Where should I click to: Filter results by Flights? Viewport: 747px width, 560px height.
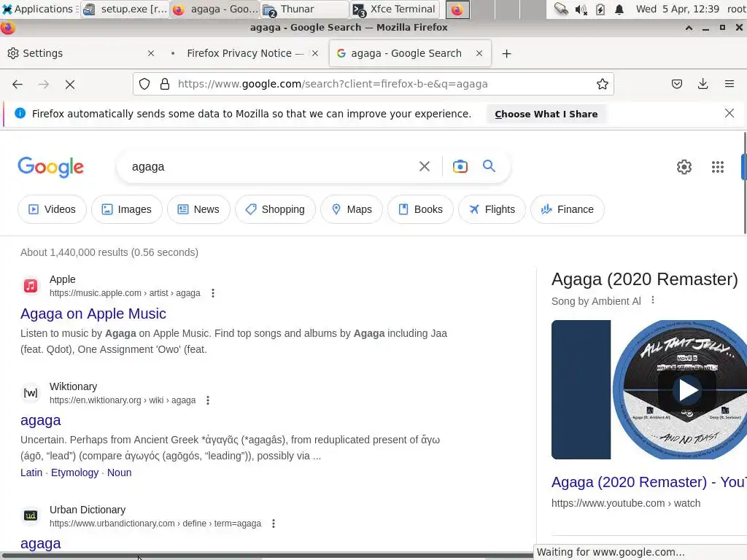point(492,209)
